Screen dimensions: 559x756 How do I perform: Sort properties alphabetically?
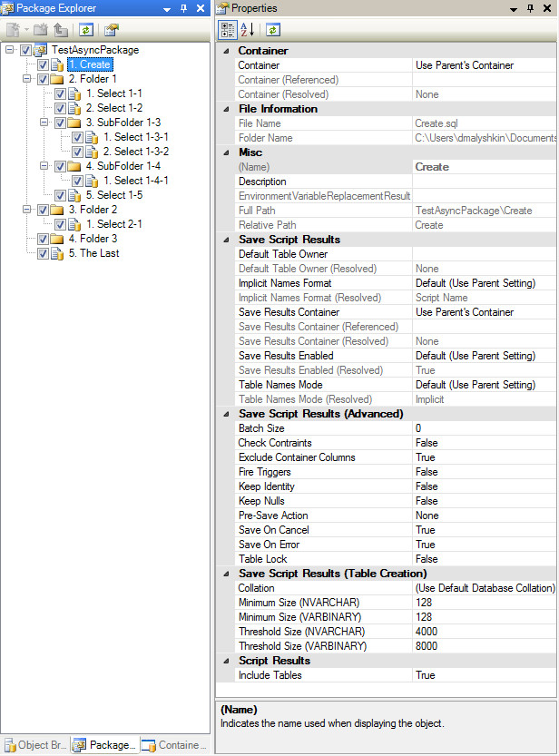pyautogui.click(x=247, y=30)
